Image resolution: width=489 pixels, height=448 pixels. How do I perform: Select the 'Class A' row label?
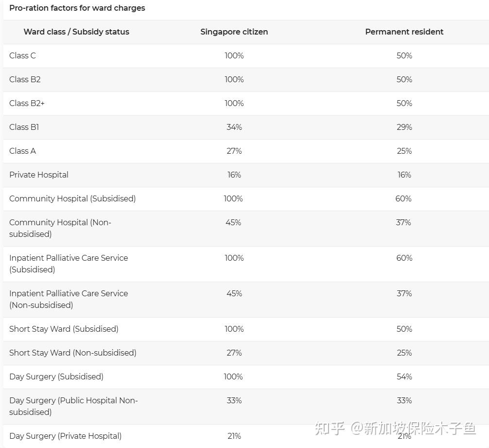pyautogui.click(x=22, y=151)
